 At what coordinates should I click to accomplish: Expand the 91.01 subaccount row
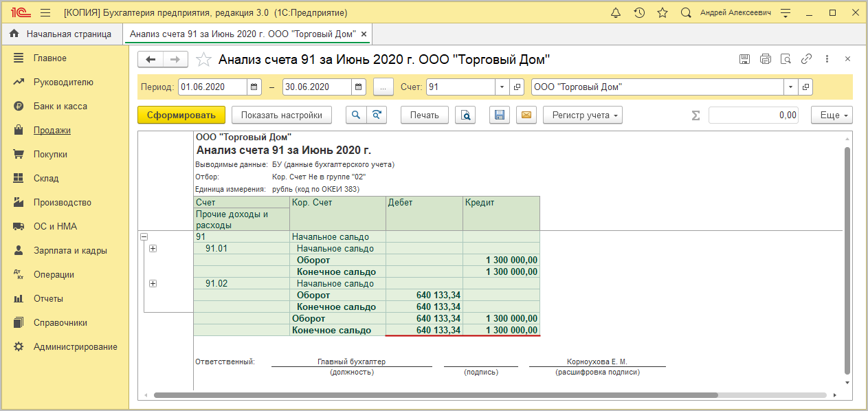[x=153, y=249]
